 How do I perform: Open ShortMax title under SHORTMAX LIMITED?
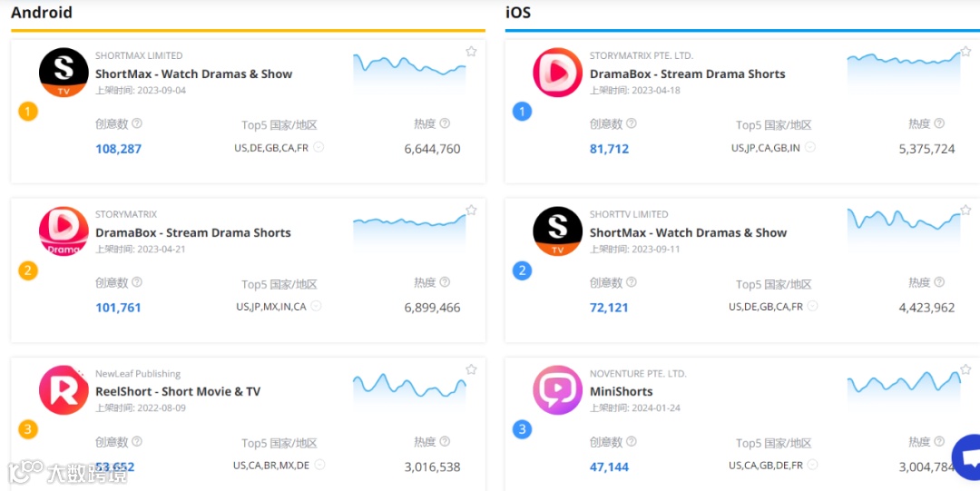[194, 74]
